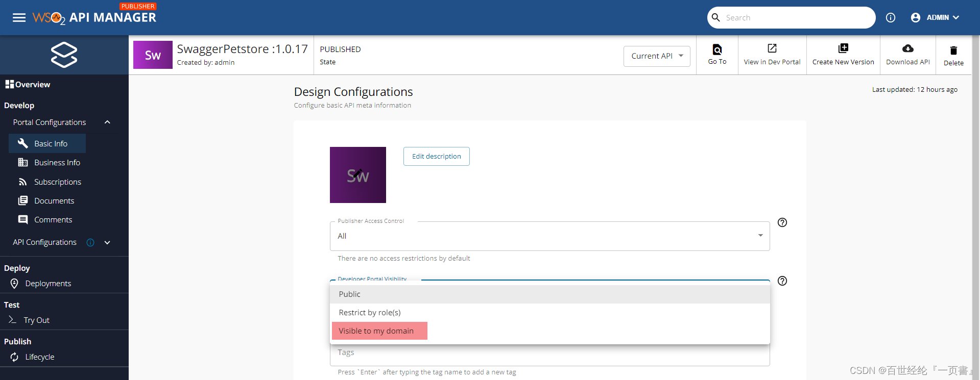
Task: Open Lifecycle under Publish
Action: (40, 357)
